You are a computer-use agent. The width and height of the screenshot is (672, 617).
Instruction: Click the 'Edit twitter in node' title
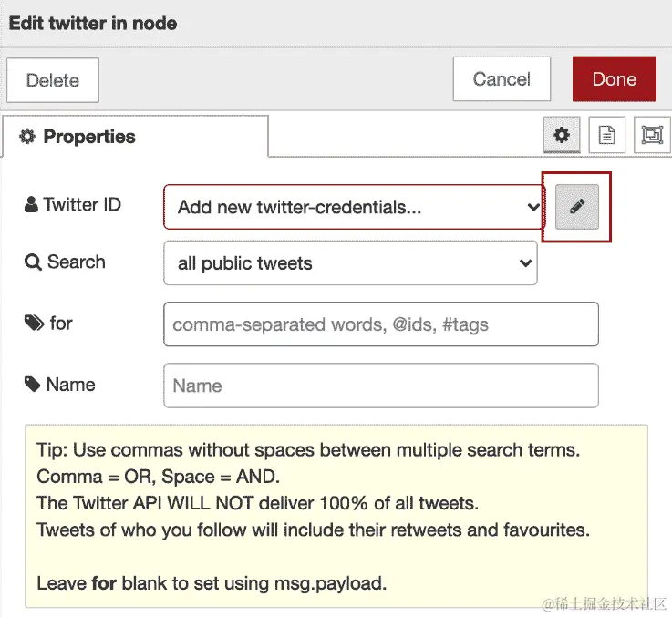point(93,23)
